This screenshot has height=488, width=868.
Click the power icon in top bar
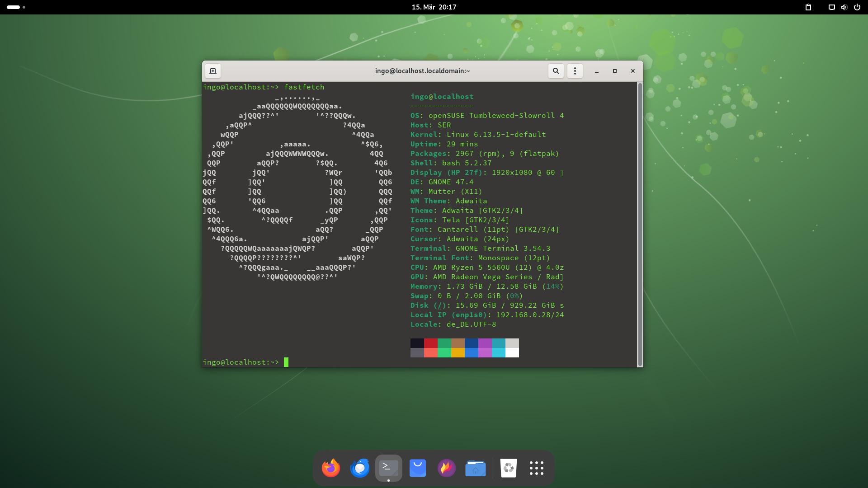[857, 7]
